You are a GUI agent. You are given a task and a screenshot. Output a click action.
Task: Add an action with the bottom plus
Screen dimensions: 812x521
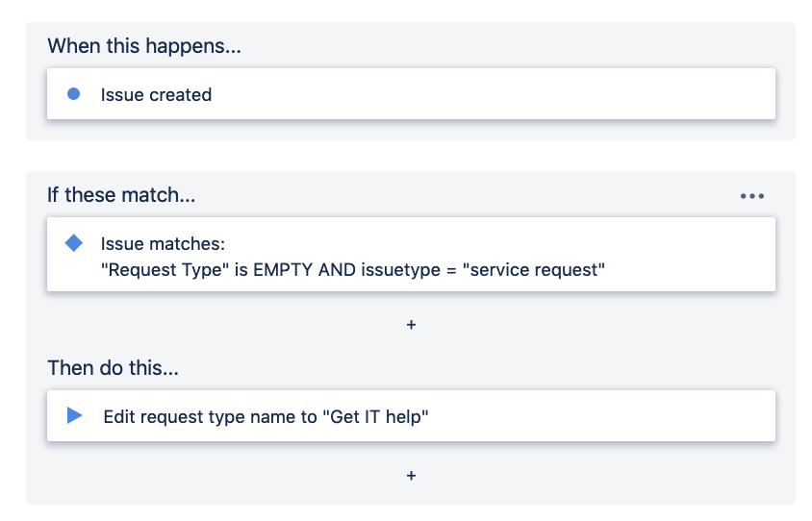411,476
